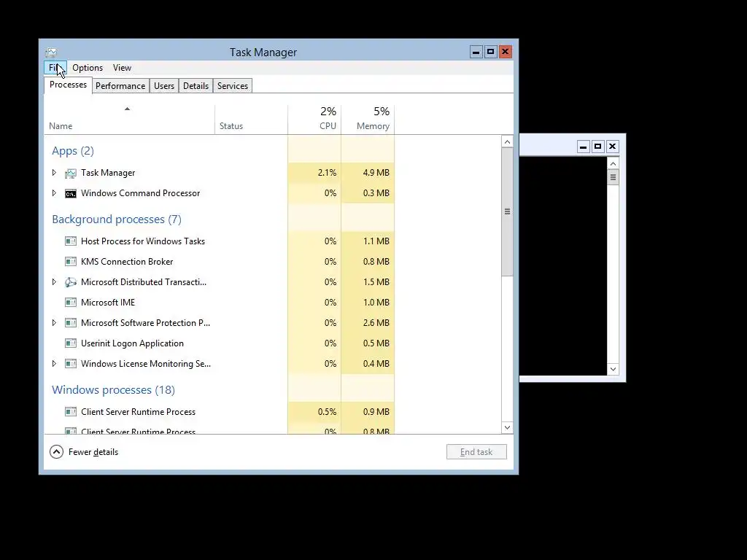747x560 pixels.
Task: Maximize the Task Manager window
Action: pyautogui.click(x=491, y=52)
